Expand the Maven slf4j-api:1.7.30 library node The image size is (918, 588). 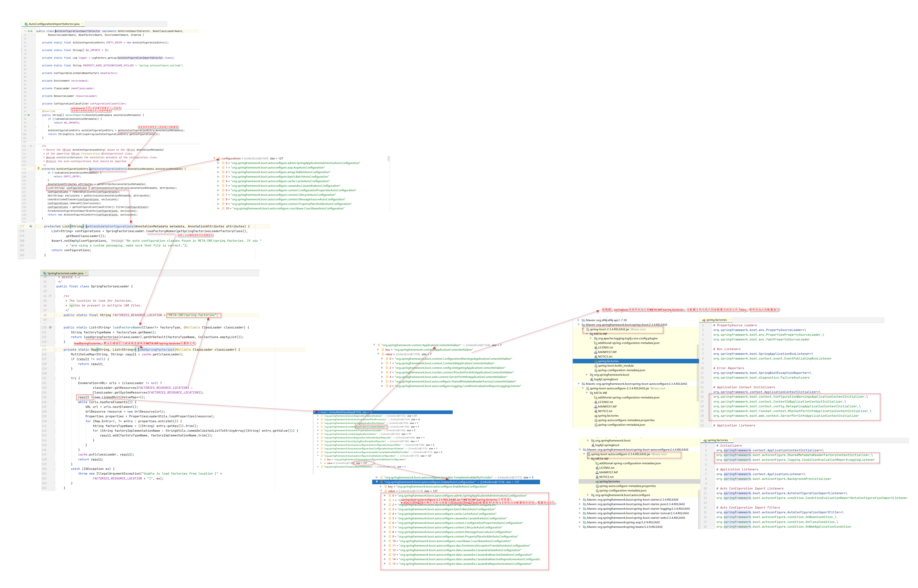(578, 320)
